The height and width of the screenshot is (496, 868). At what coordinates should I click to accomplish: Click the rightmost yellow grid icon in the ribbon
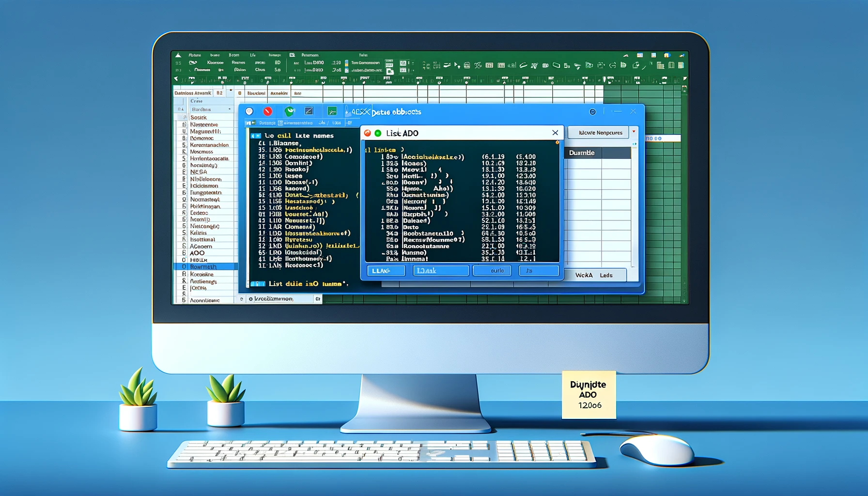[x=681, y=65]
